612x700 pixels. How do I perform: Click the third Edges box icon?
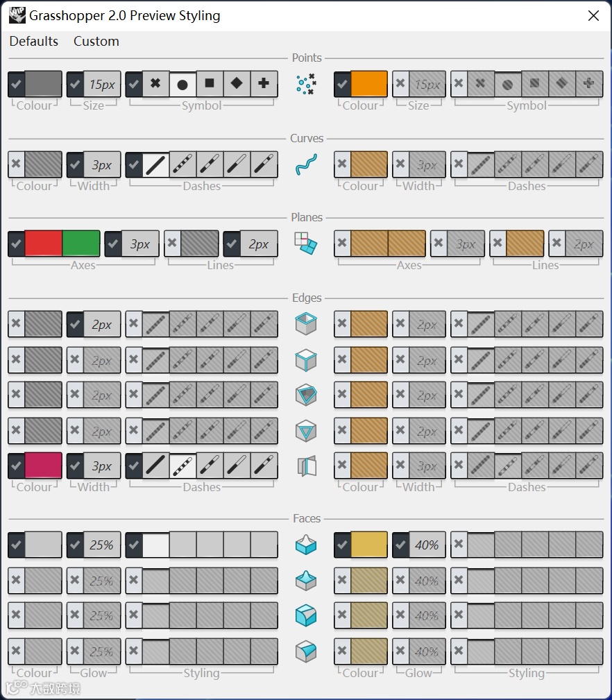pyautogui.click(x=306, y=395)
